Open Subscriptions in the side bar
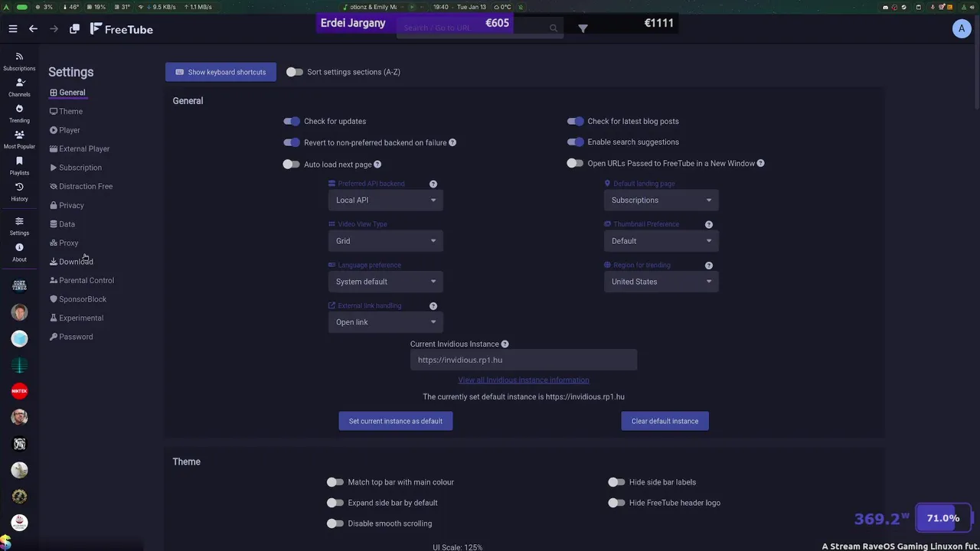 (x=19, y=61)
